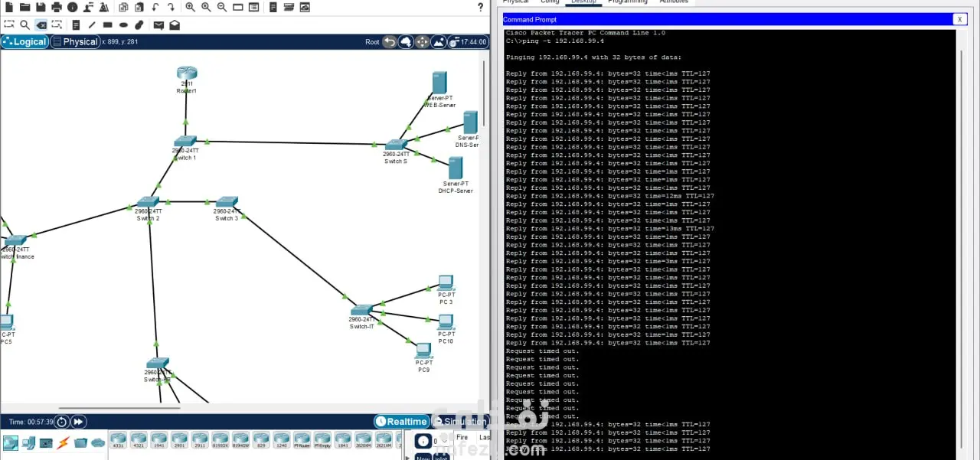Save the network file
The width and height of the screenshot is (980, 460).
[x=41, y=7]
